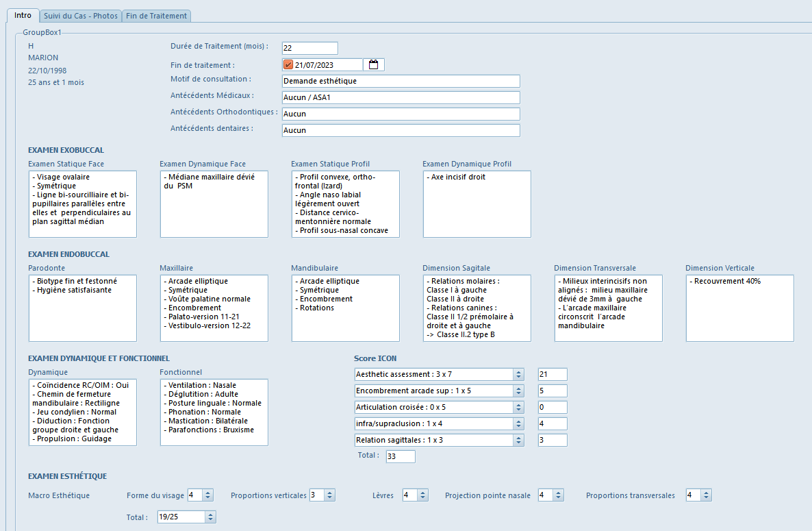This screenshot has height=531, width=812.
Task: Change Lèvres score spinner
Action: [x=422, y=495]
